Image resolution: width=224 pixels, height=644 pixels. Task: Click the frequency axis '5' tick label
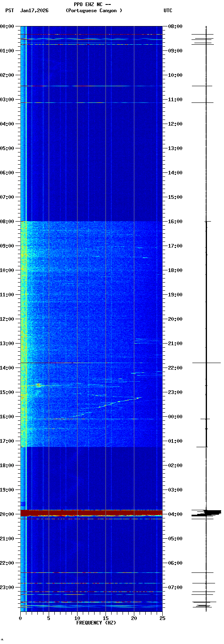coord(49,618)
